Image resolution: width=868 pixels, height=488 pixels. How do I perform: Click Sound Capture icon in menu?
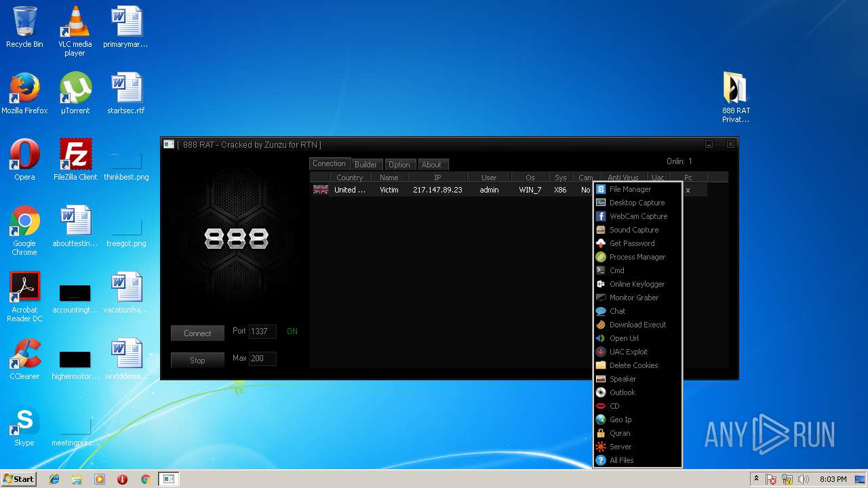click(x=601, y=230)
